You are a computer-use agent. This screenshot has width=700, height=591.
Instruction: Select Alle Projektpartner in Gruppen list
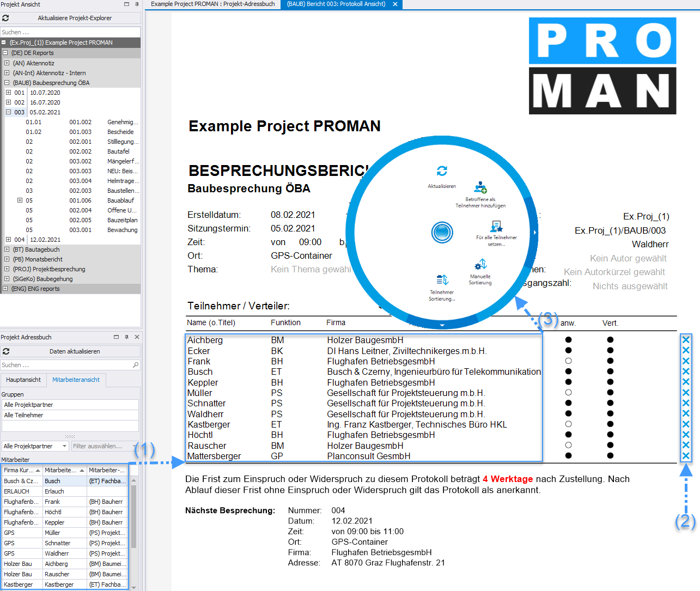tap(70, 405)
